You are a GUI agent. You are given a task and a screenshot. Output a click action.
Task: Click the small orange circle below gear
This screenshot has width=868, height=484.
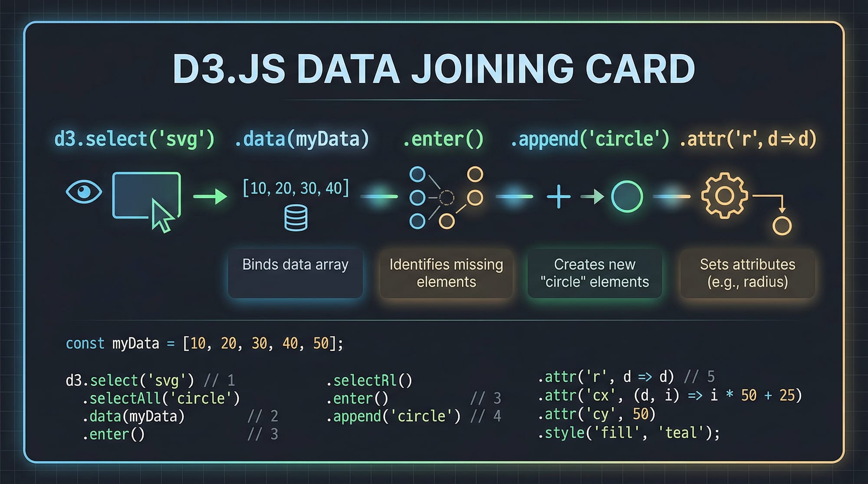[x=782, y=226]
